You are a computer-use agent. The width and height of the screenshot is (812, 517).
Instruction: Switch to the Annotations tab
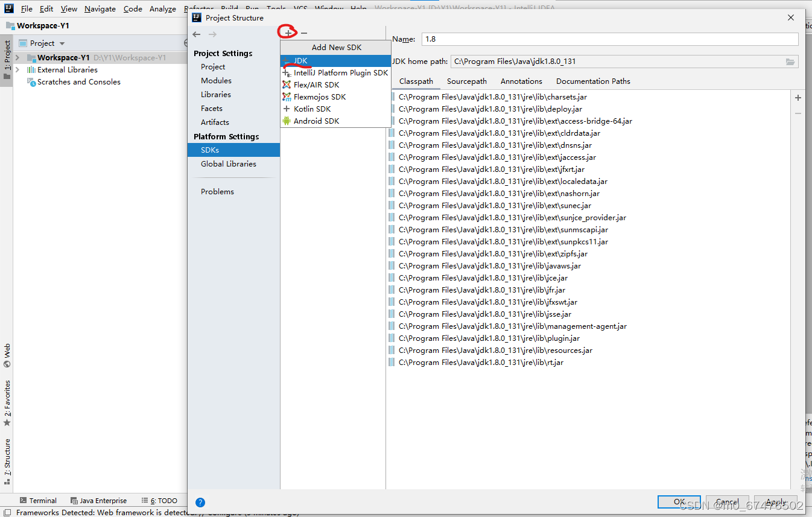521,81
